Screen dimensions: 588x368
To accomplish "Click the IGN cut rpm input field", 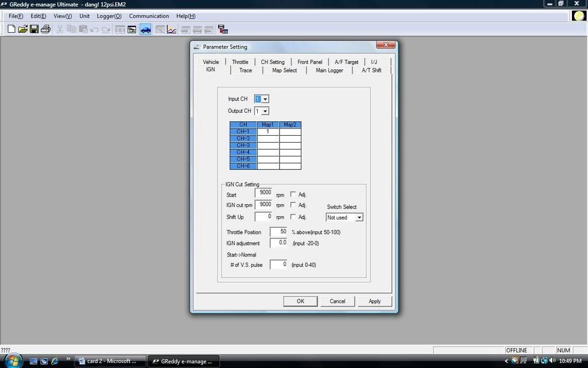I will tap(263, 205).
